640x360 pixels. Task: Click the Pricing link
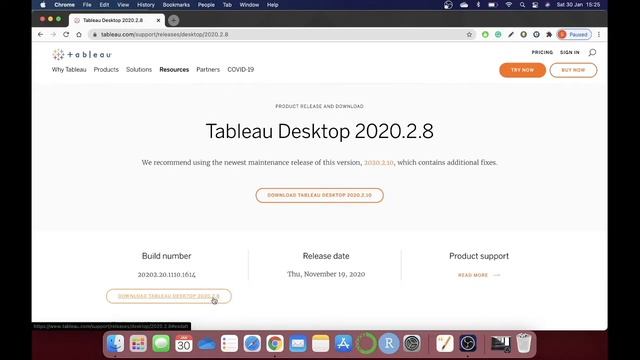(542, 52)
